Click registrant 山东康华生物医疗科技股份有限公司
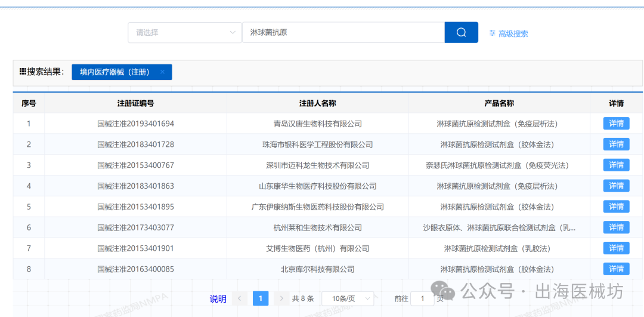Screen dimensions: 644x317 317,186
